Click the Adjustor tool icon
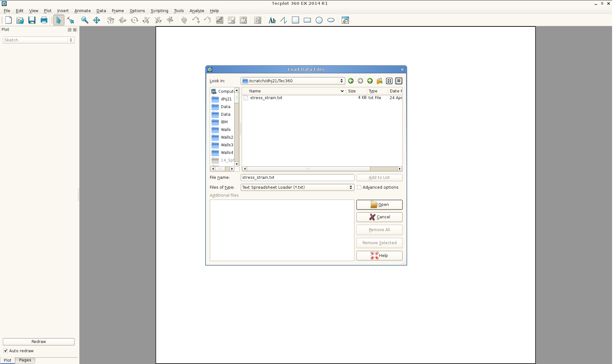 (70, 20)
